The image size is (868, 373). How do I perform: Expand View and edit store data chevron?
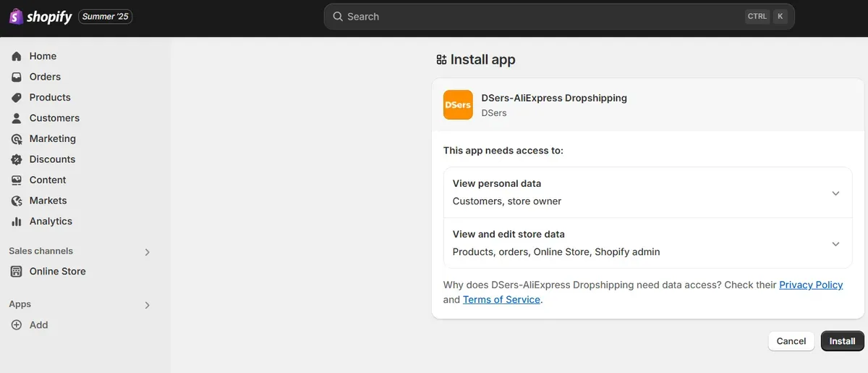tap(835, 244)
